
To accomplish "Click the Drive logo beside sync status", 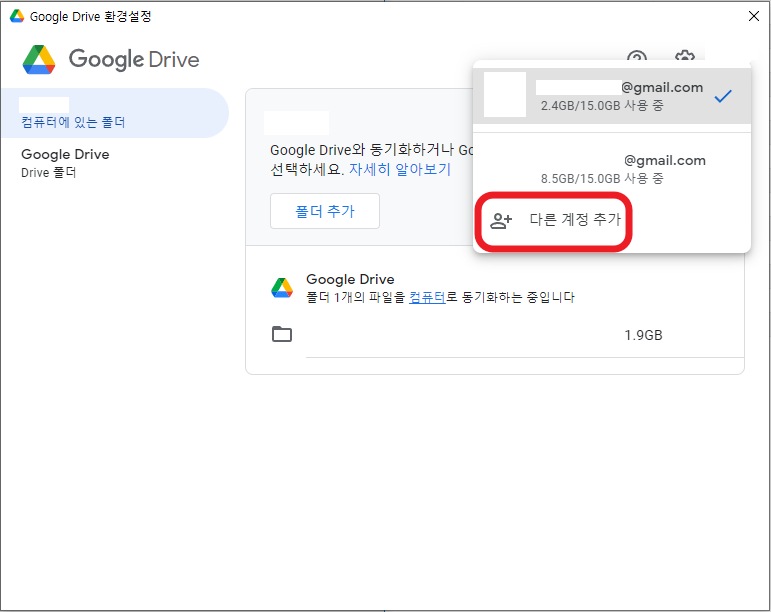I will (x=282, y=288).
